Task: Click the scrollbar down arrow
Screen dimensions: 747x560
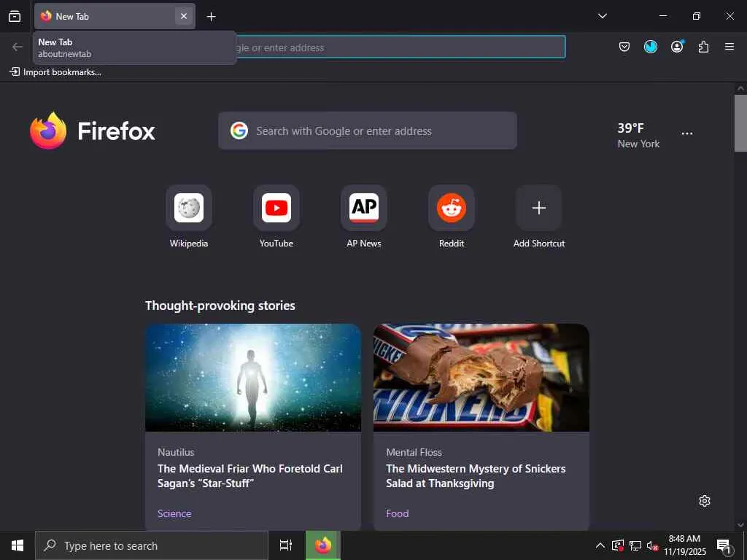Action: pyautogui.click(x=740, y=525)
